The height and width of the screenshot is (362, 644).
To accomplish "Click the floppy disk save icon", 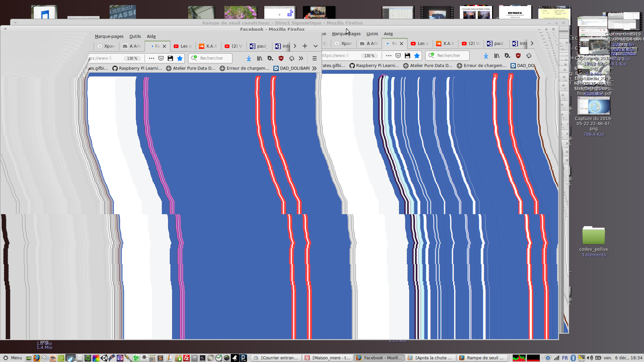I will (170, 58).
